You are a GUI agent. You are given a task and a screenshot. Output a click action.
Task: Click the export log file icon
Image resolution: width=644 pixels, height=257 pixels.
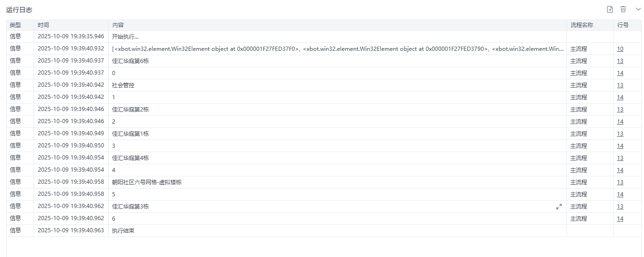click(609, 9)
